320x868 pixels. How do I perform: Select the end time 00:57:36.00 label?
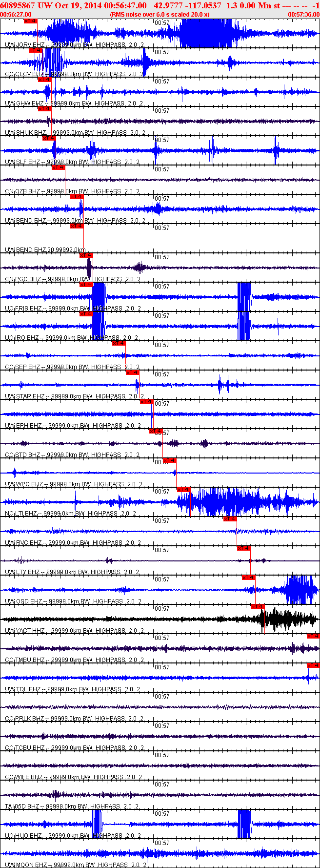(304, 15)
